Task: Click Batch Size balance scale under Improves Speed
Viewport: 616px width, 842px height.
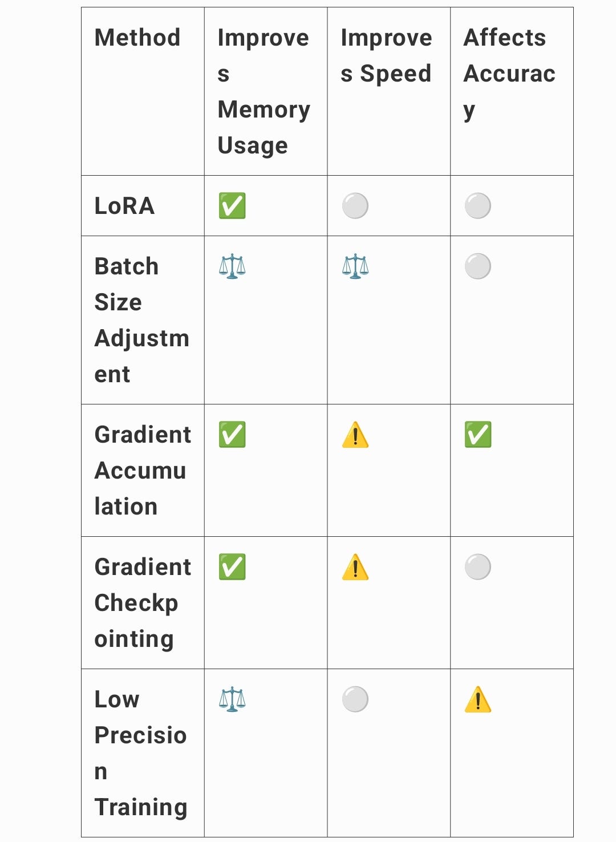Action: [x=355, y=266]
